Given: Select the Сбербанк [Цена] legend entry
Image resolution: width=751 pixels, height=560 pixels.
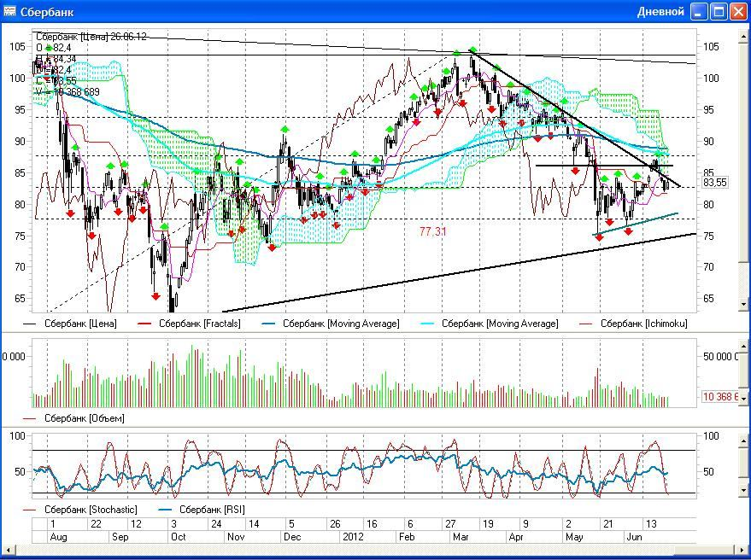Looking at the screenshot, I should [x=70, y=324].
